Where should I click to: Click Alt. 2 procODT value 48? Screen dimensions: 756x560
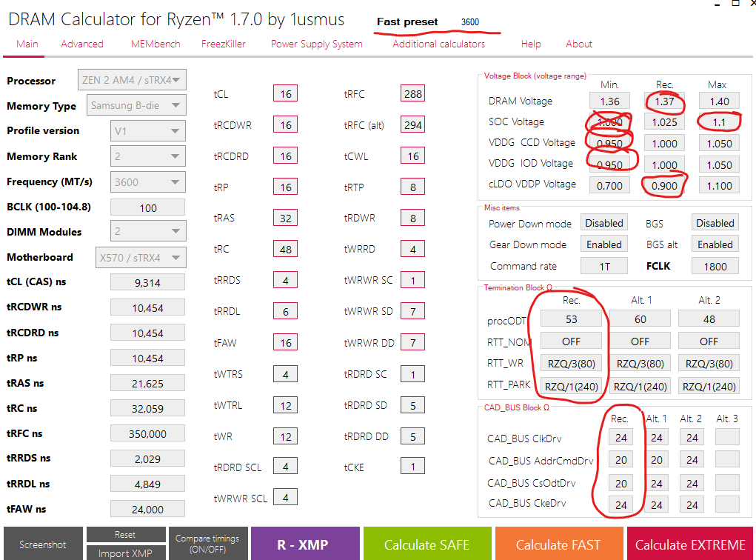coord(709,319)
